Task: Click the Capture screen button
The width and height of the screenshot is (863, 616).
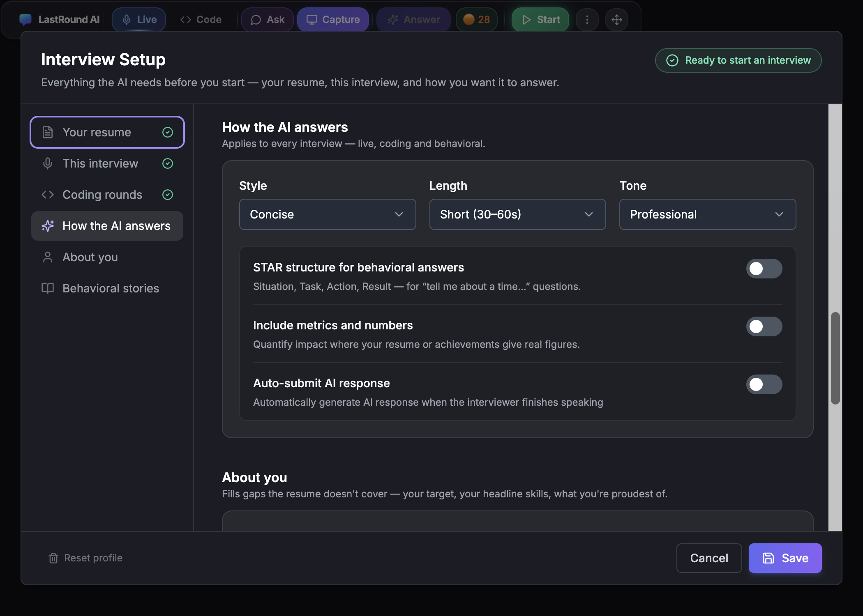Action: (333, 19)
